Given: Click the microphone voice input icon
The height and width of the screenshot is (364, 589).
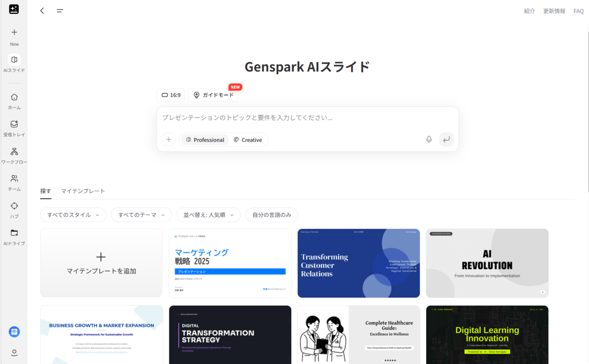Looking at the screenshot, I should (429, 140).
